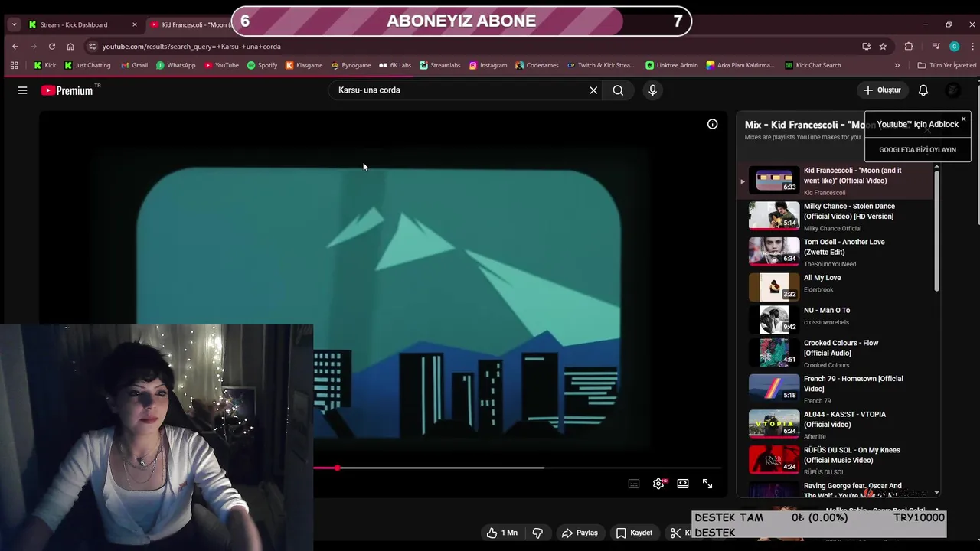Viewport: 980px width, 551px height.
Task: Grab the red playhead scrubber
Action: pos(337,468)
